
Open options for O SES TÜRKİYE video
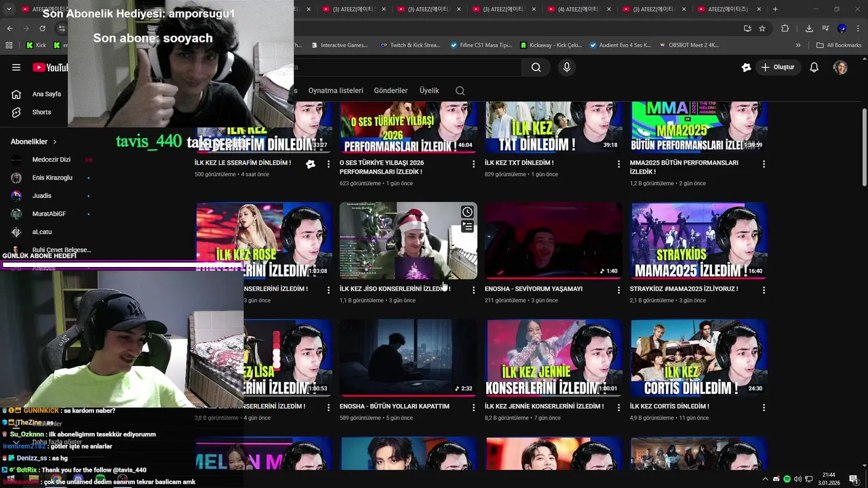pos(474,164)
